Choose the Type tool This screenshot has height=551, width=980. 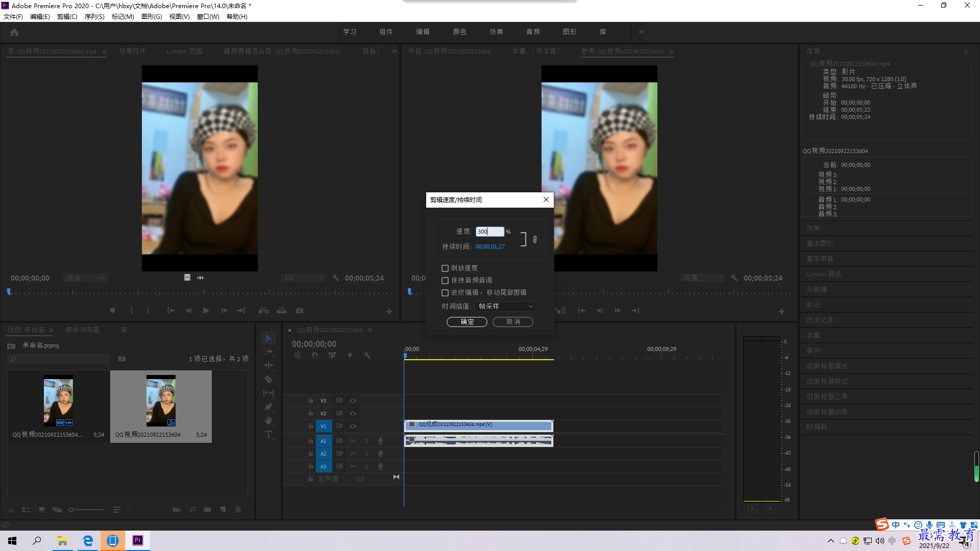268,434
